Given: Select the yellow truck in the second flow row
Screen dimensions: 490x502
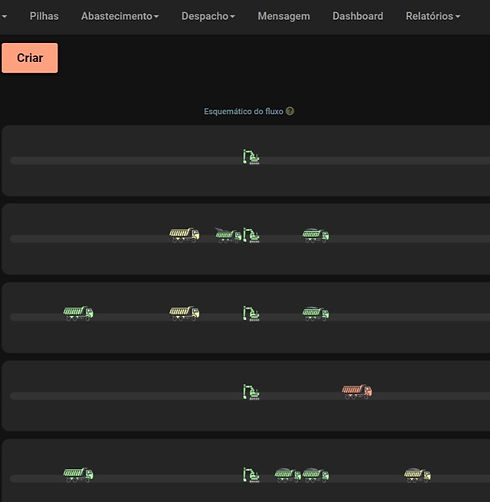Looking at the screenshot, I should coord(184,235).
